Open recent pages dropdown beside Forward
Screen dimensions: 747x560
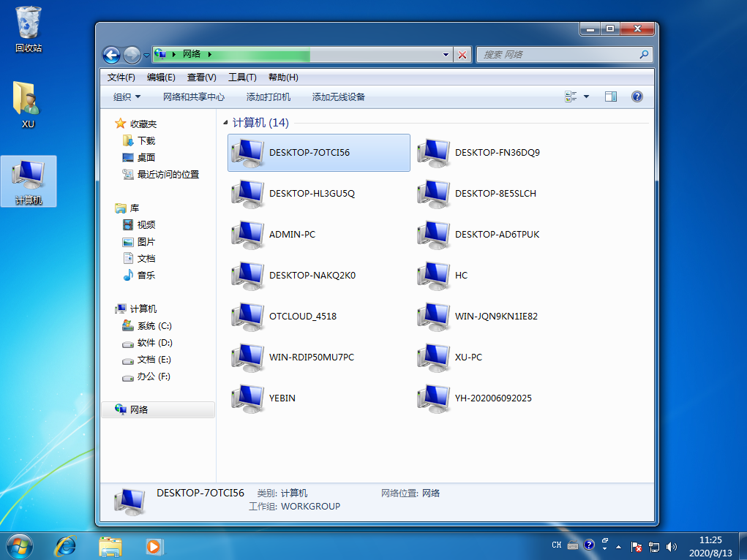pos(146,56)
